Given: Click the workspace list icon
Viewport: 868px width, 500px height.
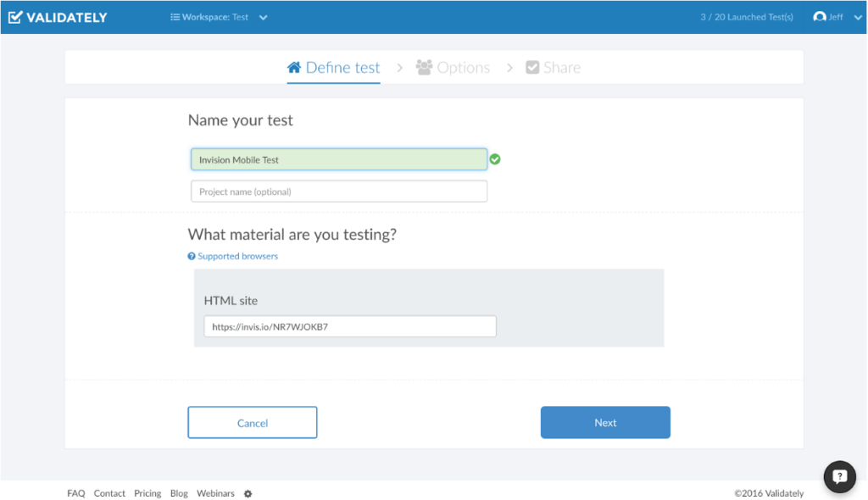Looking at the screenshot, I should click(x=175, y=17).
